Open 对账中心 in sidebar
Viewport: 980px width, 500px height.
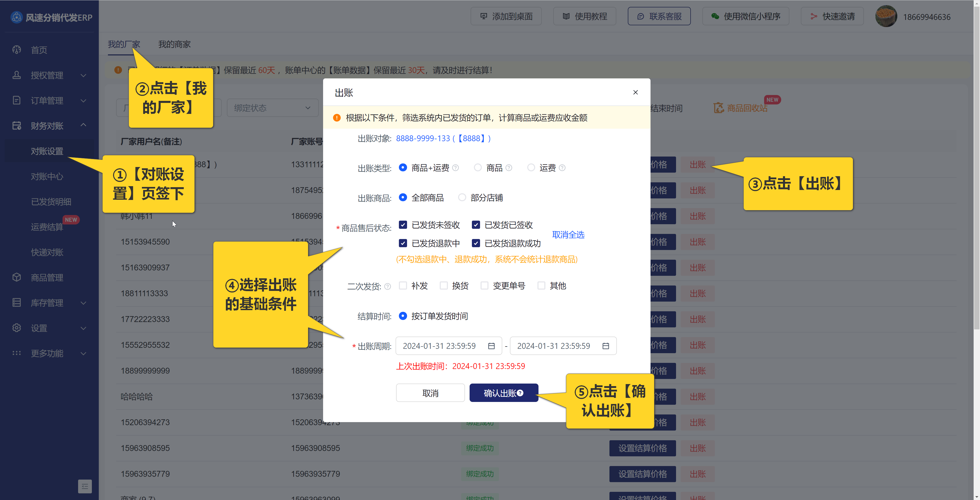pyautogui.click(x=47, y=176)
